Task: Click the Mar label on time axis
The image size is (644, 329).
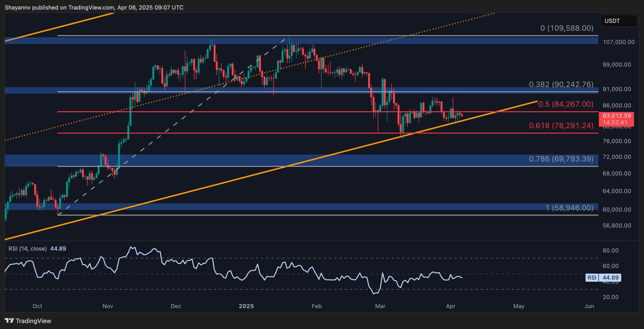Action: [x=380, y=306]
